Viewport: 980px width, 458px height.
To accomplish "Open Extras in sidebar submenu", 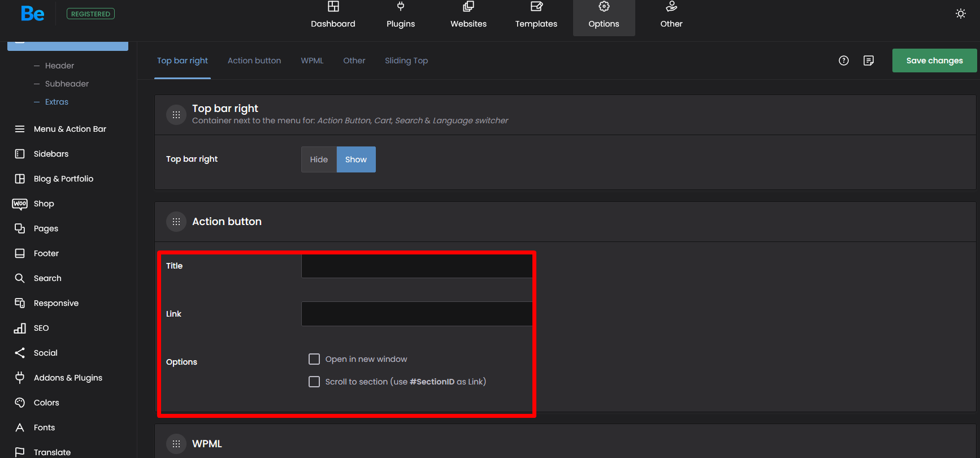I will pos(57,102).
